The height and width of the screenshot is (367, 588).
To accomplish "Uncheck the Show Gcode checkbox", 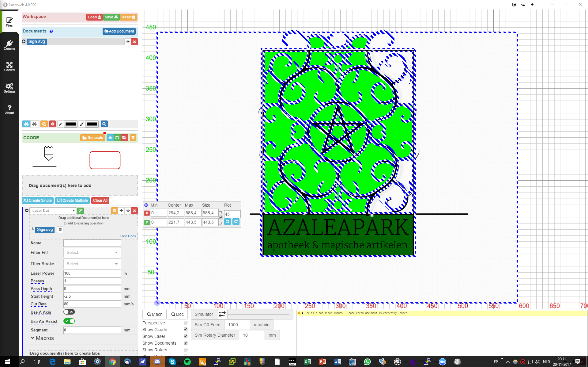I will (186, 329).
